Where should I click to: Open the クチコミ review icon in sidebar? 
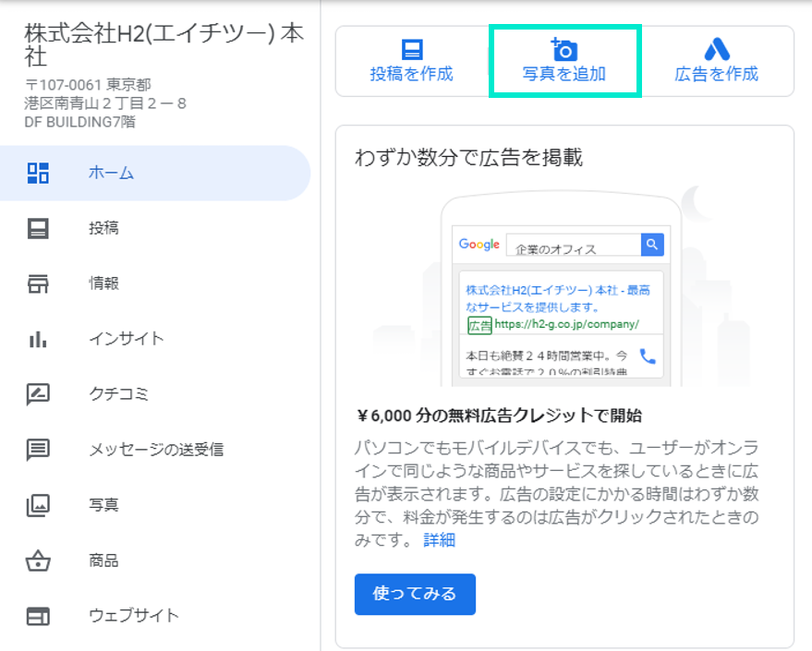click(x=38, y=394)
